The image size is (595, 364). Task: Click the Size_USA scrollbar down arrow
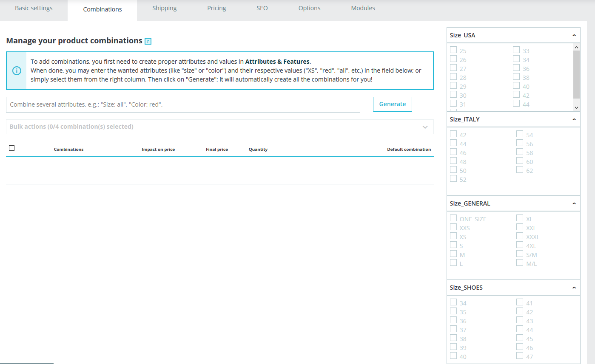coord(576,108)
